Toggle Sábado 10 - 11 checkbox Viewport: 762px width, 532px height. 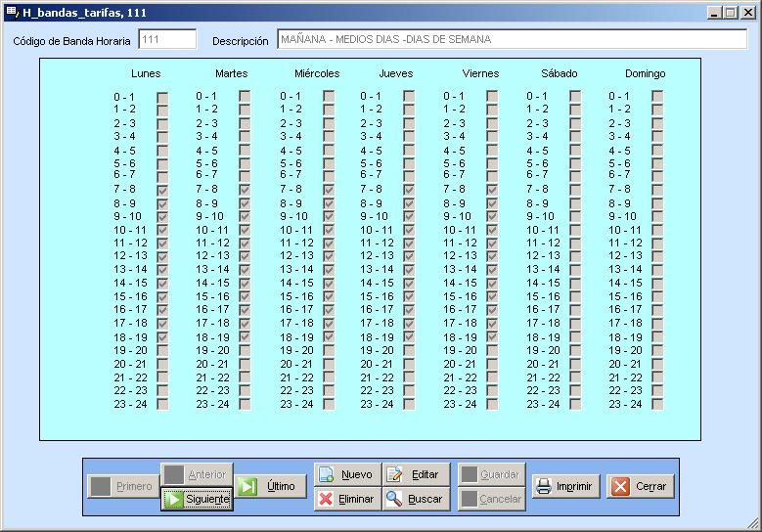pyautogui.click(x=575, y=229)
